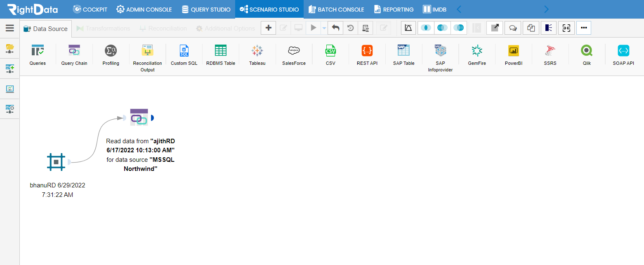
Task: Click the undo arrow button
Action: coord(336,28)
